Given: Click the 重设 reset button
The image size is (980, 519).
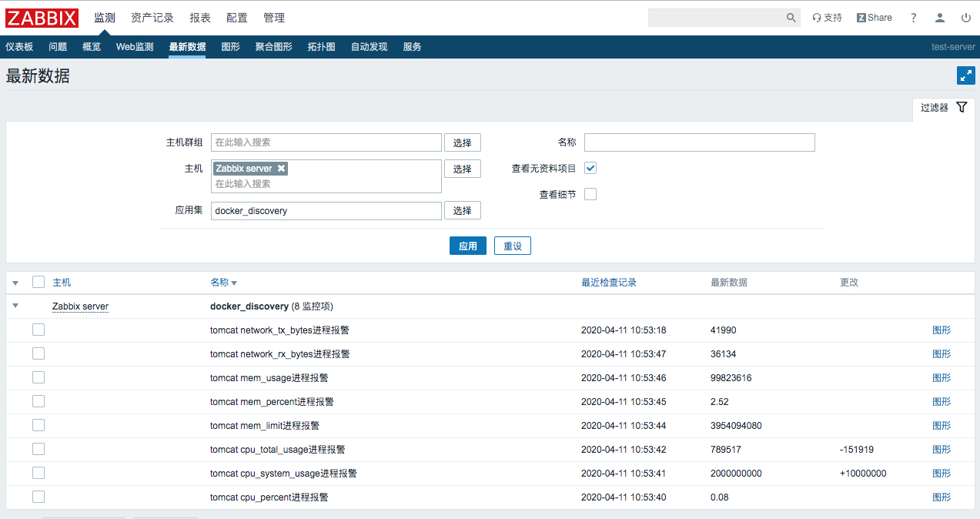Looking at the screenshot, I should [513, 246].
